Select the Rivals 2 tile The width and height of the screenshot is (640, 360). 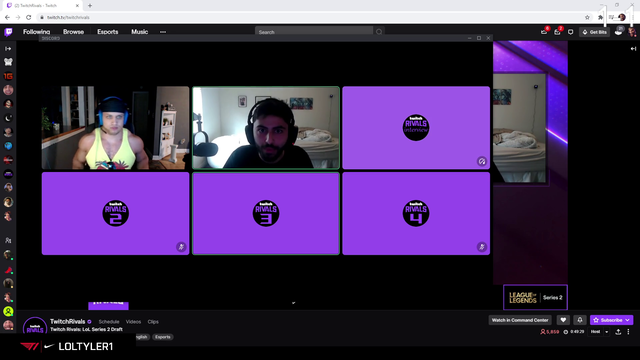(116, 213)
